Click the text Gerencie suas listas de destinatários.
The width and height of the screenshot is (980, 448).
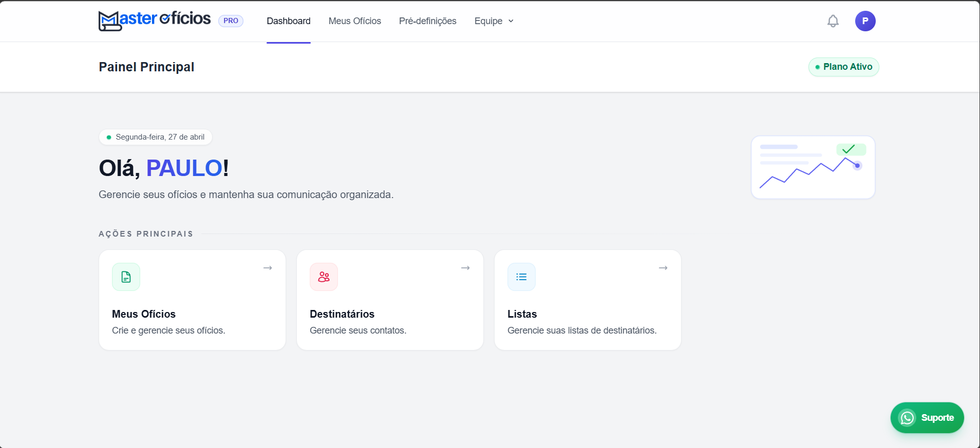tap(582, 330)
